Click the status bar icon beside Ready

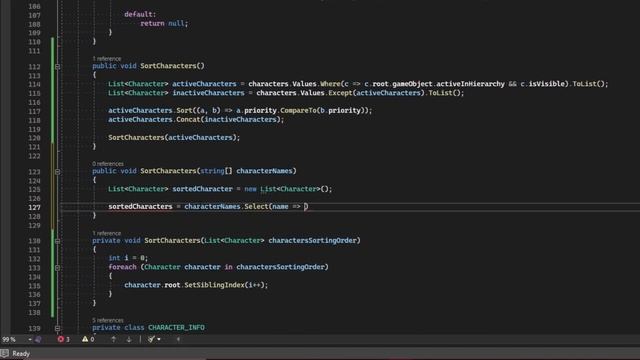coord(4,353)
